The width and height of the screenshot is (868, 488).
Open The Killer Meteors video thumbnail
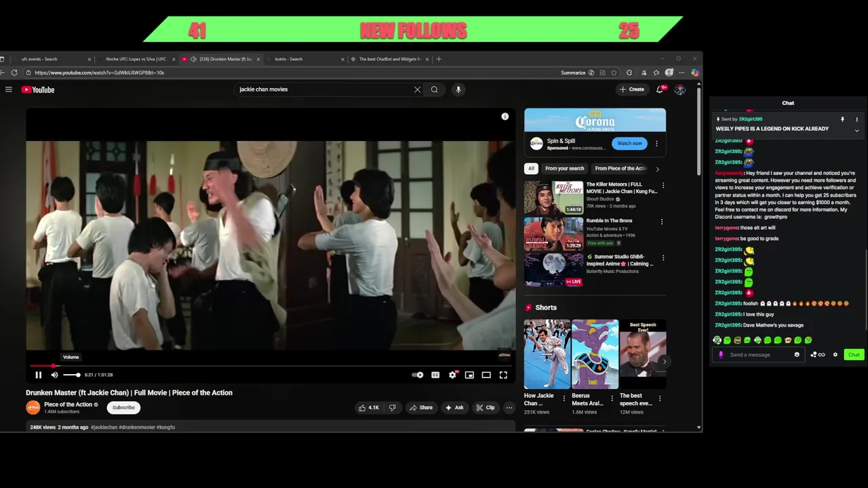[553, 197]
